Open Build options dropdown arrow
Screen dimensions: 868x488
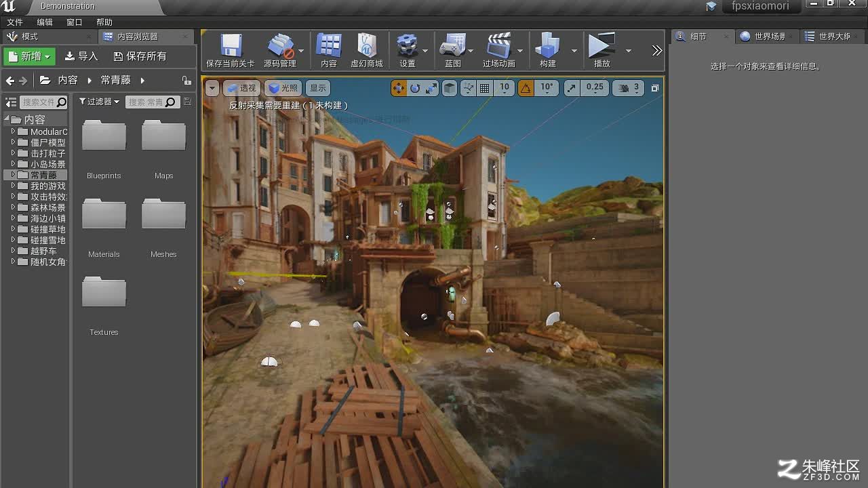(574, 51)
